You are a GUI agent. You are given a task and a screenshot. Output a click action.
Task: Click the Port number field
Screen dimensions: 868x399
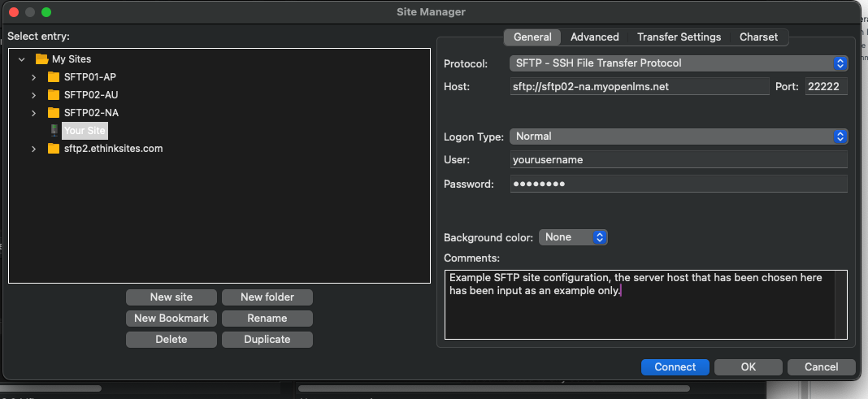827,86
